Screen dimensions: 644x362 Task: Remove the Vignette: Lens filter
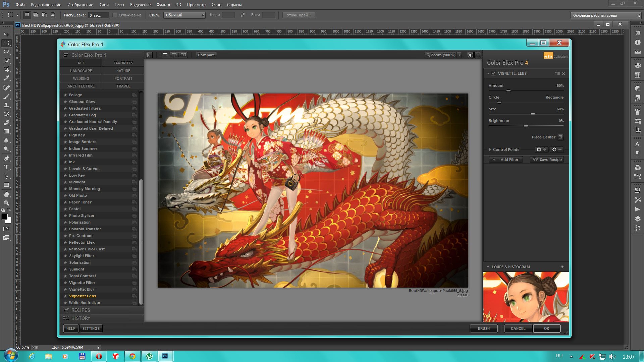point(563,74)
